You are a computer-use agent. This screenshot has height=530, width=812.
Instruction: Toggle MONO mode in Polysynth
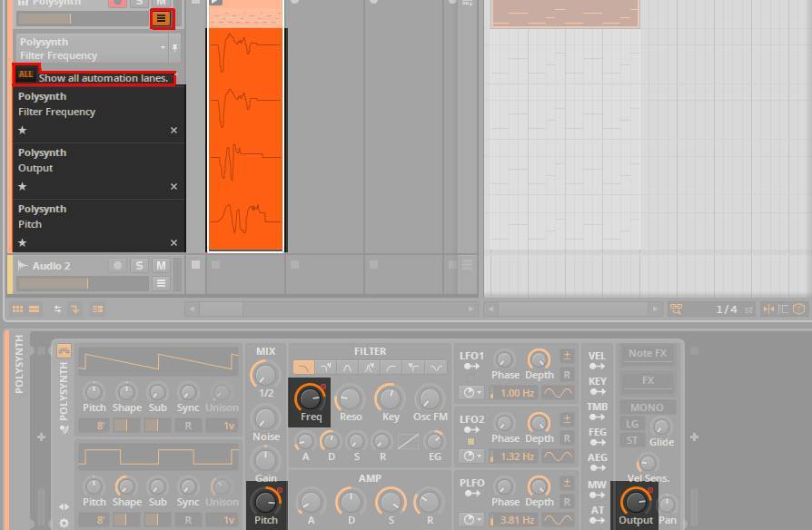click(648, 407)
